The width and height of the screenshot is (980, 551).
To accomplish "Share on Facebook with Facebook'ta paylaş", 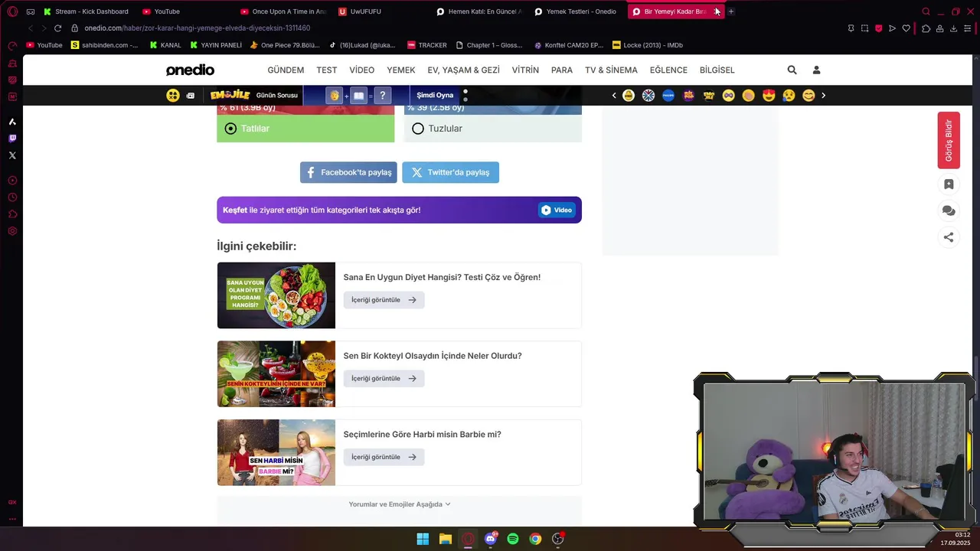I will pos(348,172).
